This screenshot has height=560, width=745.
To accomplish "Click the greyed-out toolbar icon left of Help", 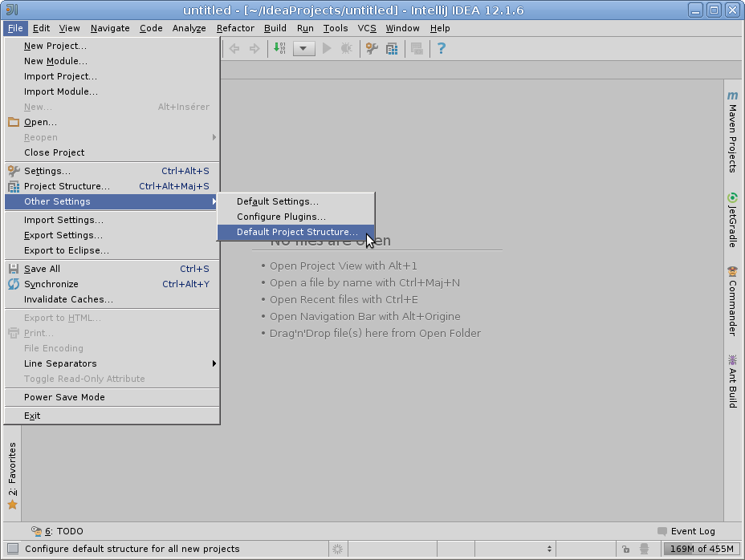I will 417,48.
